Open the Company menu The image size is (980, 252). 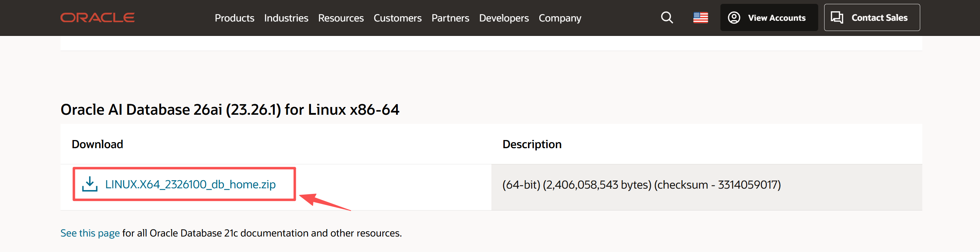tap(560, 18)
